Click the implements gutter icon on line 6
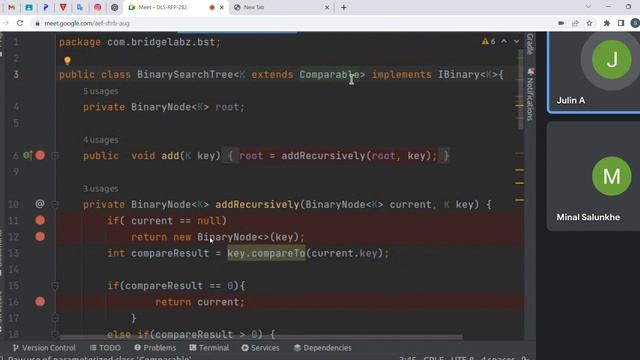This screenshot has width=640, height=360. coord(27,155)
